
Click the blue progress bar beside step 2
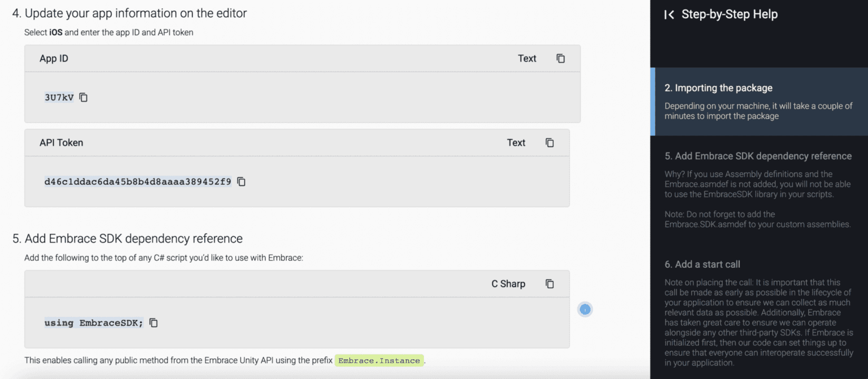click(653, 102)
